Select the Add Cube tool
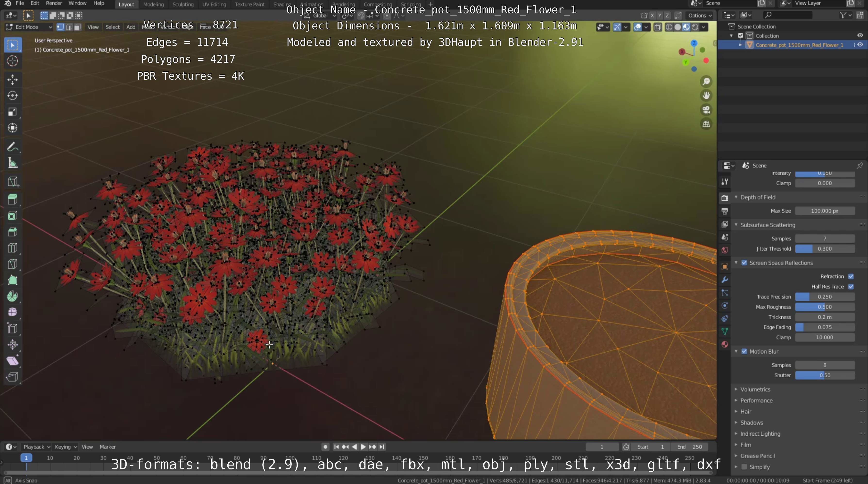Viewport: 868px width, 484px height. (13, 182)
